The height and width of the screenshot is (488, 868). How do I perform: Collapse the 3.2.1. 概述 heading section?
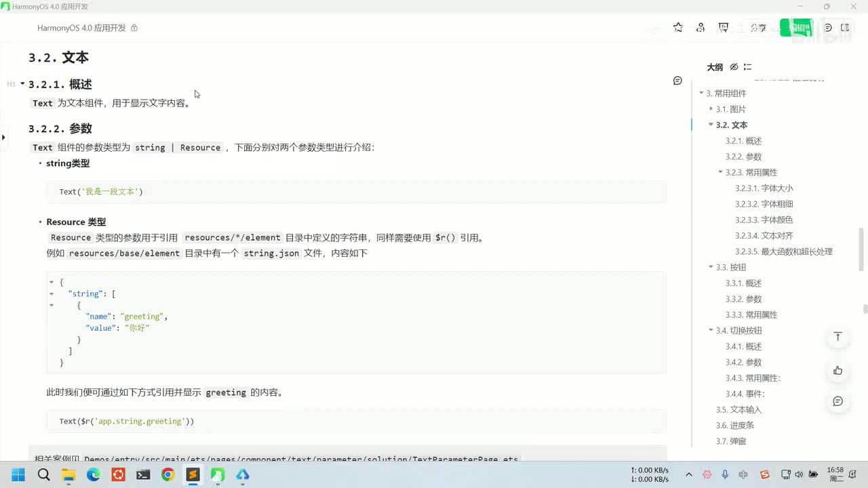(22, 84)
